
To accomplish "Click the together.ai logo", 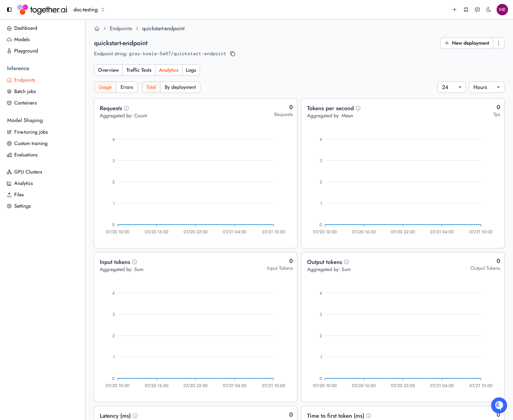I will pos(42,10).
